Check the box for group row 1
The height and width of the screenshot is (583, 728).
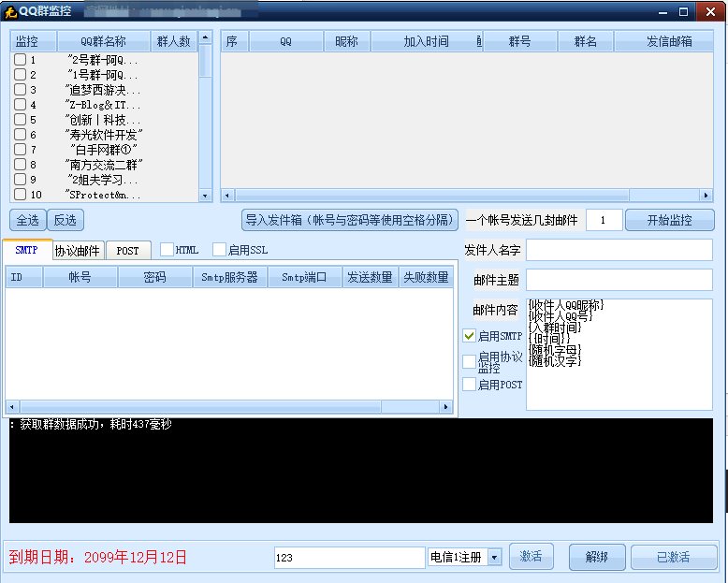20,60
